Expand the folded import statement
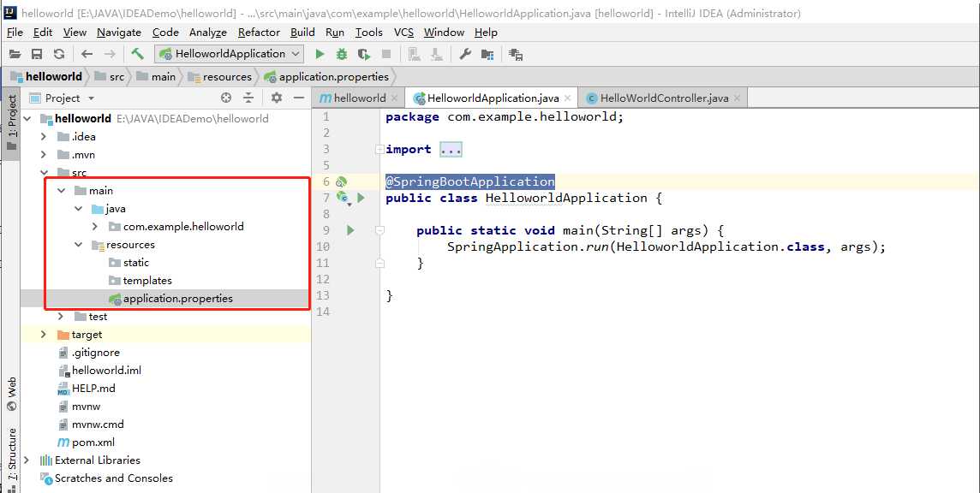Image resolution: width=980 pixels, height=493 pixels. 451,149
